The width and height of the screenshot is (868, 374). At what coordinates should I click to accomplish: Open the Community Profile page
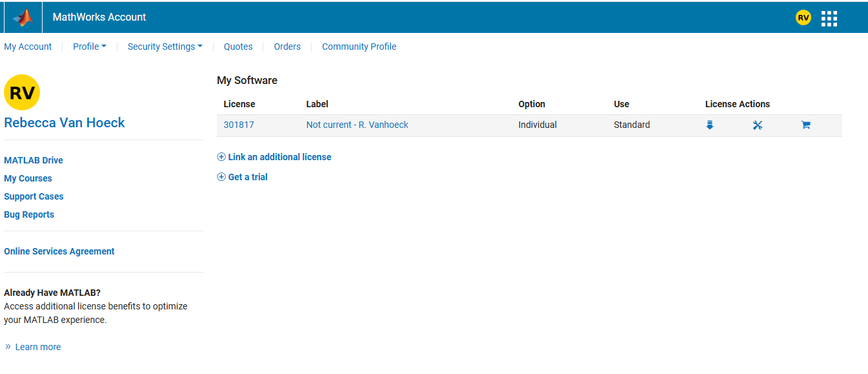[359, 47]
